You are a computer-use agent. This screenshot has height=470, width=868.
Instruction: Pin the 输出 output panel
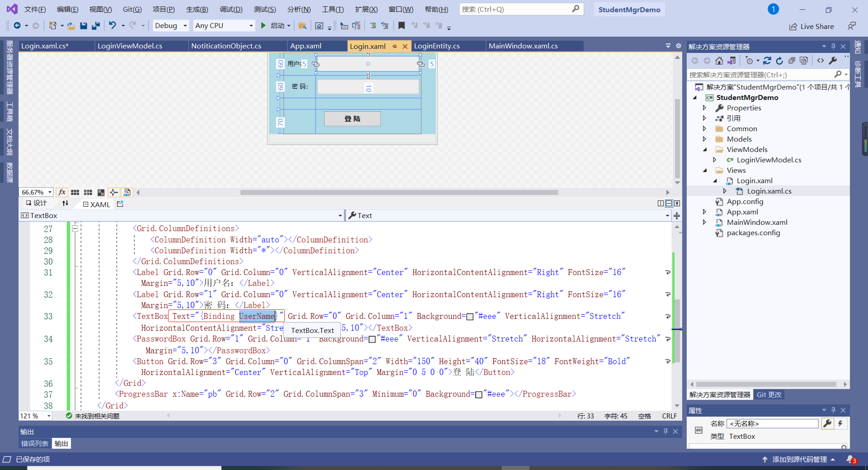coord(665,431)
